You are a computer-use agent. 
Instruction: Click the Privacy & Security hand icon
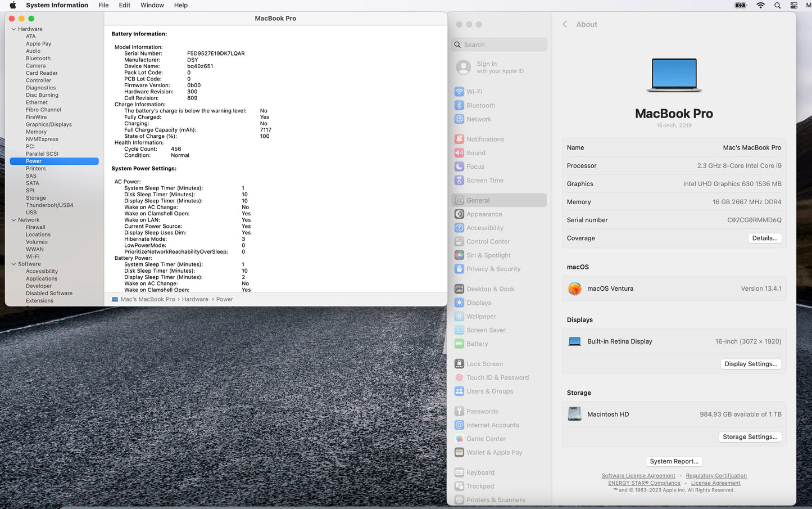pyautogui.click(x=459, y=269)
